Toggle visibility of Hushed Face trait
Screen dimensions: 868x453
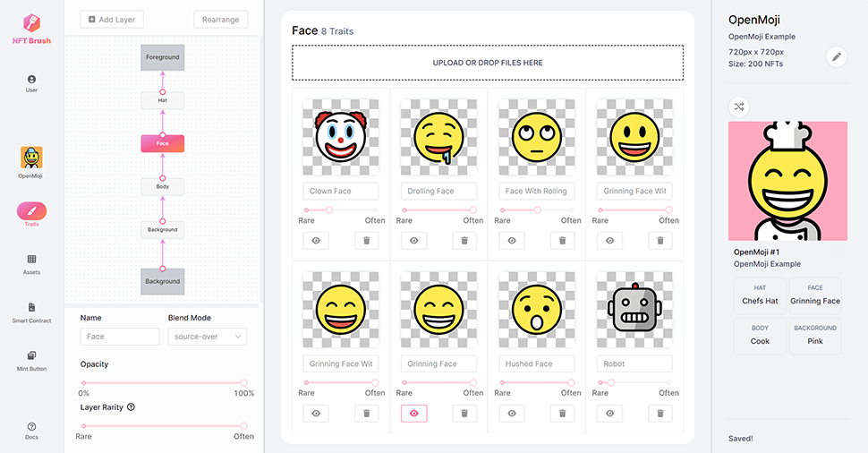[512, 413]
